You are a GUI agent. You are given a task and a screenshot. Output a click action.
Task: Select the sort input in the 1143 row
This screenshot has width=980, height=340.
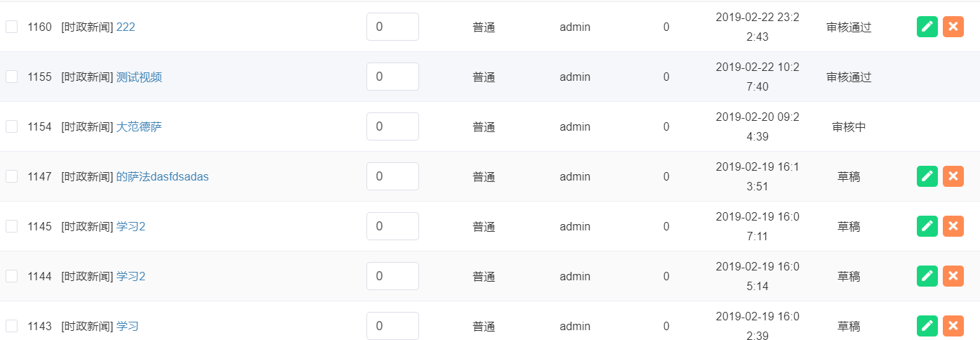[x=392, y=326]
